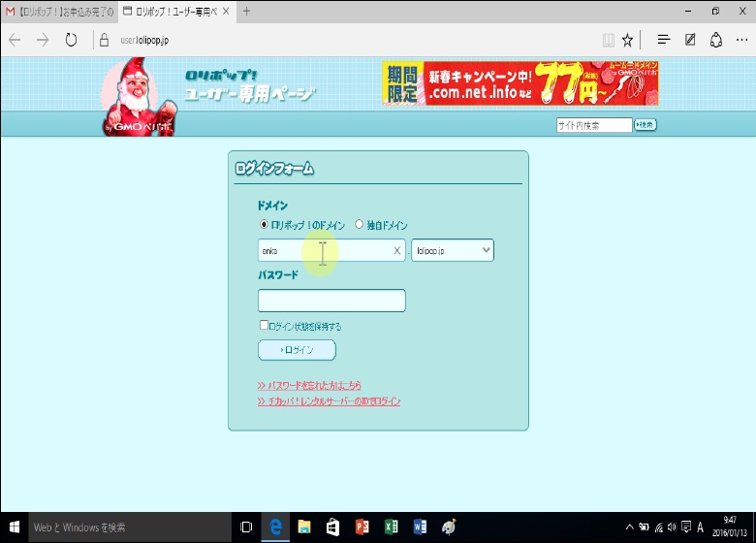
Task: Go forward with the browser forward arrow
Action: coord(43,40)
